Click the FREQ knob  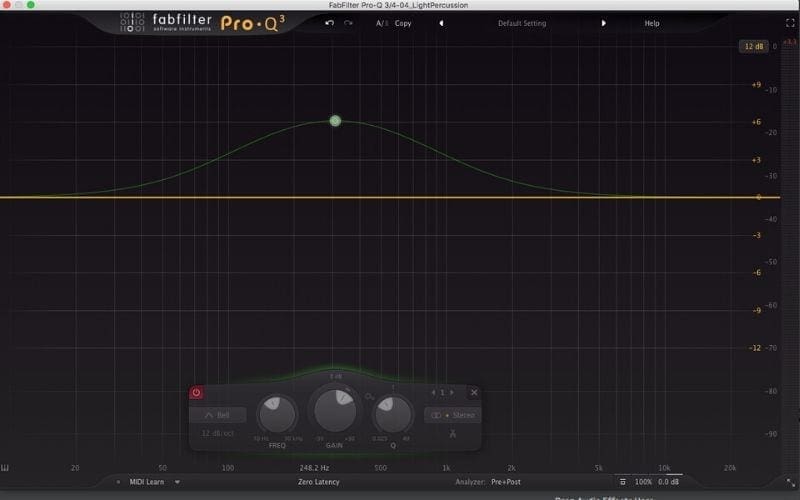[x=277, y=414]
